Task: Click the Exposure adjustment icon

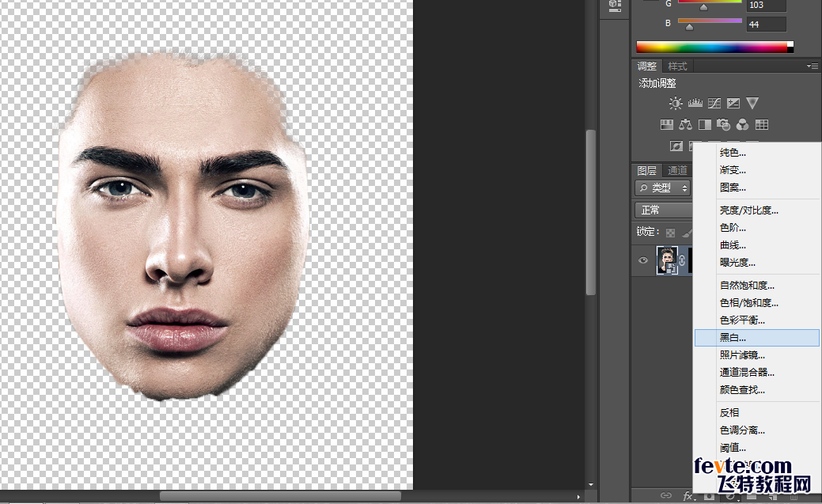Action: click(733, 104)
